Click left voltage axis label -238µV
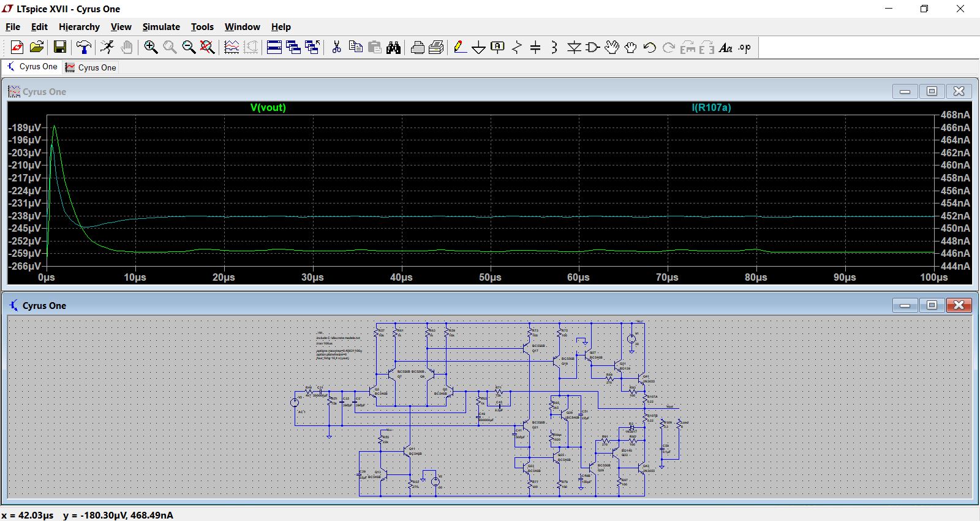The image size is (980, 521). coord(25,216)
